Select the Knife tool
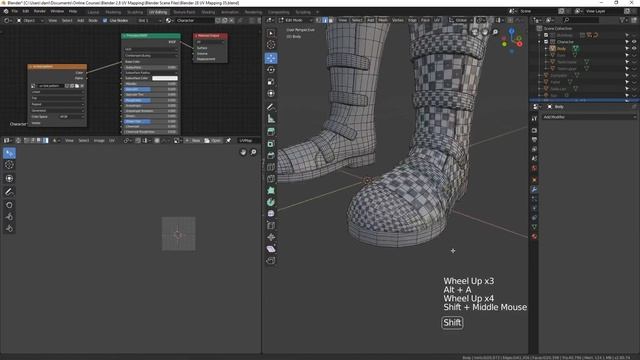The width and height of the screenshot is (640, 360). point(271,179)
